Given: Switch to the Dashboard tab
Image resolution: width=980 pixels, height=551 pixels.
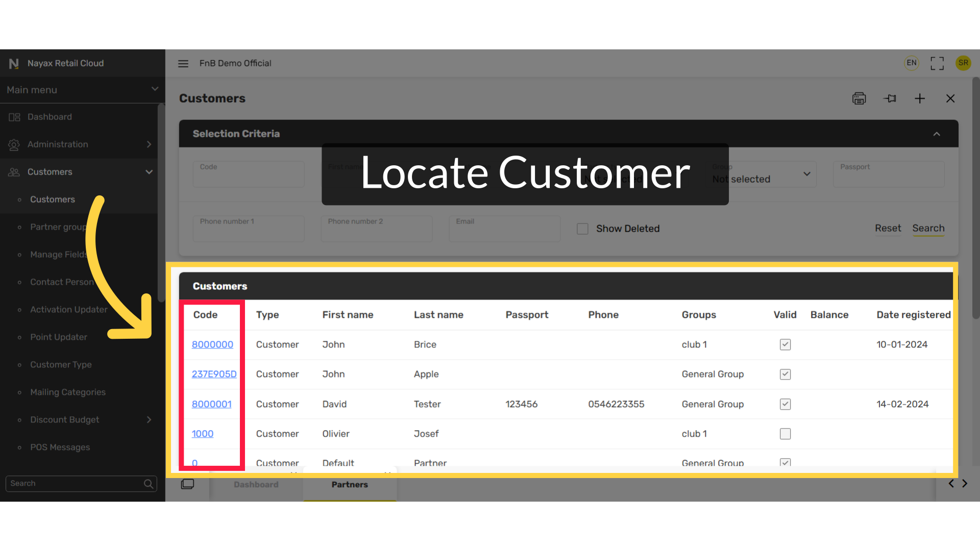Looking at the screenshot, I should point(256,485).
